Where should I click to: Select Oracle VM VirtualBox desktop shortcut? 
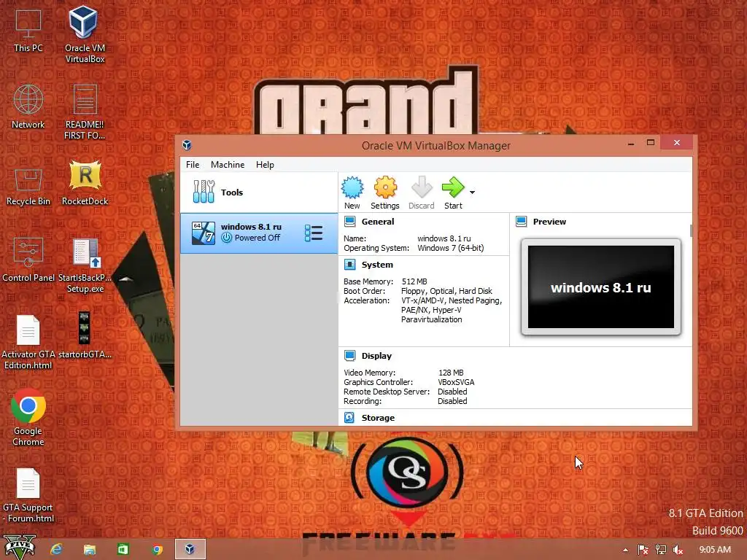click(85, 34)
